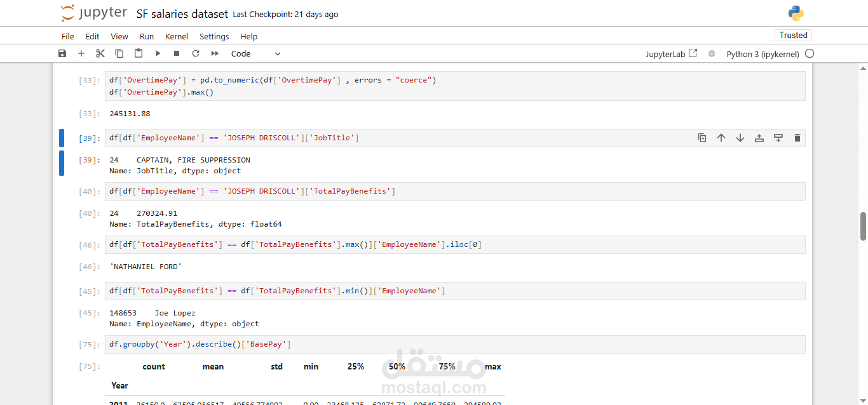Click the vertical scrollbar thumb

[x=863, y=227]
